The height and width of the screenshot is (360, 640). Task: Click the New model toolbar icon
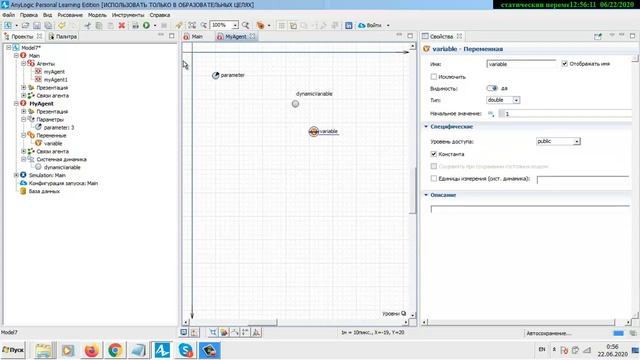pyautogui.click(x=8, y=25)
